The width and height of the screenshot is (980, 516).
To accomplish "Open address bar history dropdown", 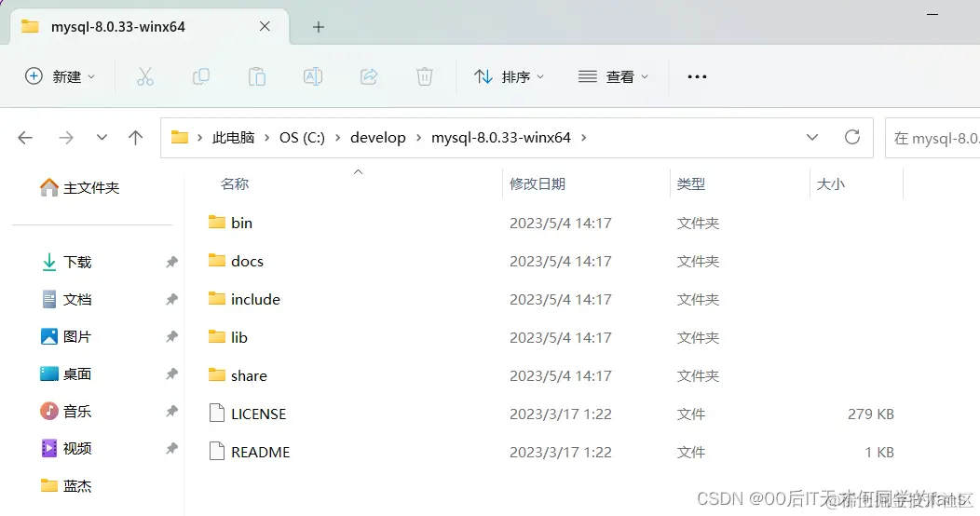I will 812,138.
